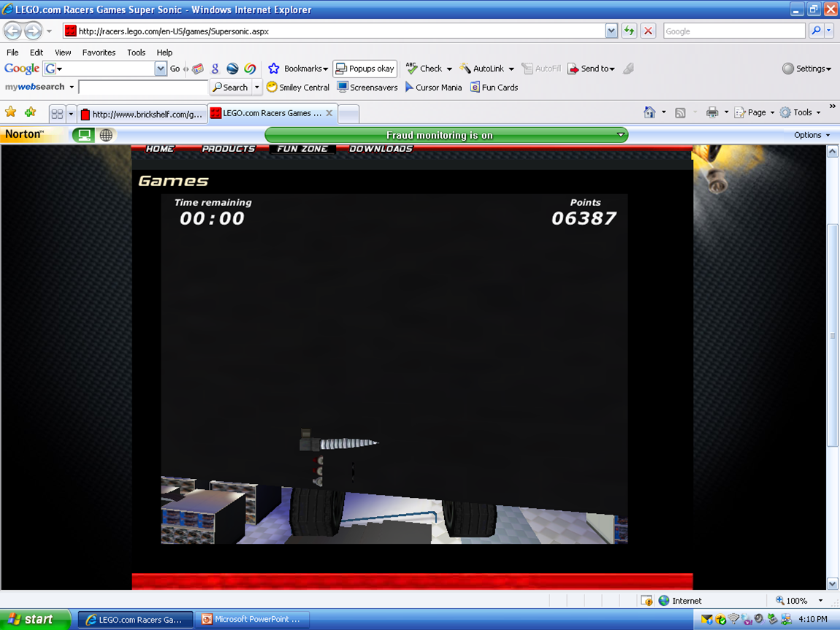Toggle the Norton safe browsing monitor icon
The width and height of the screenshot is (840, 630).
[83, 134]
